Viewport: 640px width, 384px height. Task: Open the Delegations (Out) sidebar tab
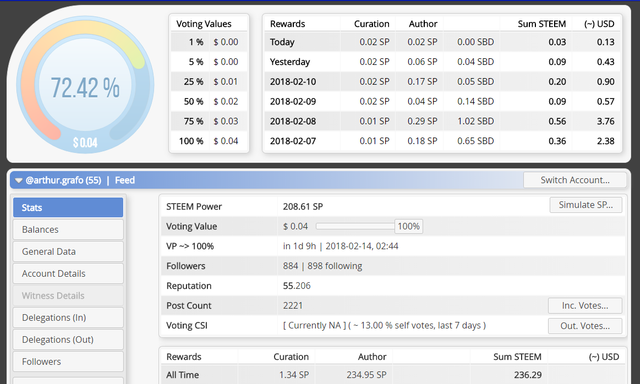(x=68, y=340)
